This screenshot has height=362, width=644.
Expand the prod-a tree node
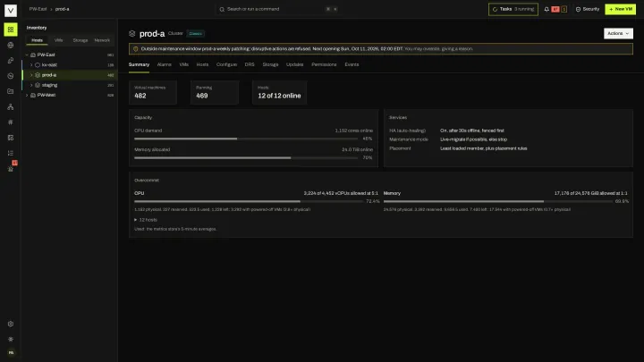pyautogui.click(x=31, y=75)
